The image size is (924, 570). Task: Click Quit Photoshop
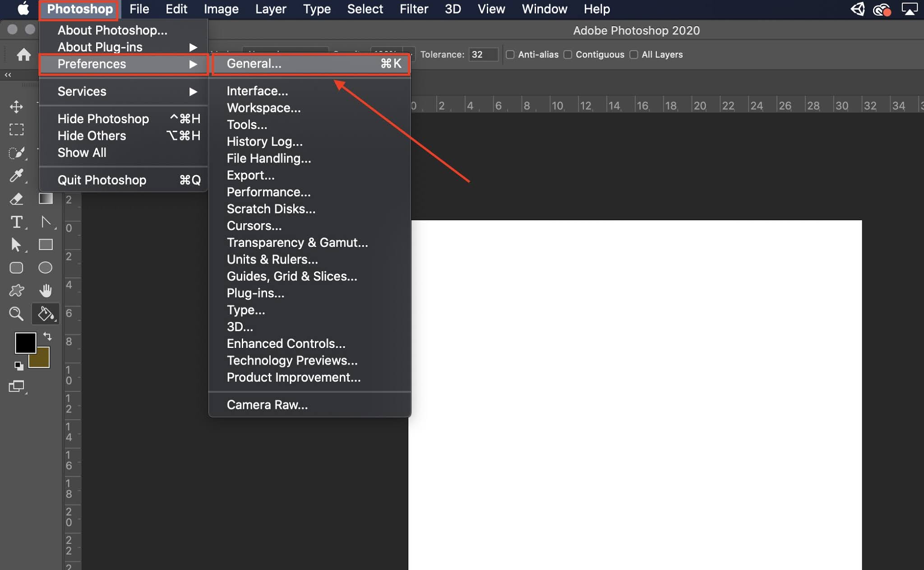(102, 180)
